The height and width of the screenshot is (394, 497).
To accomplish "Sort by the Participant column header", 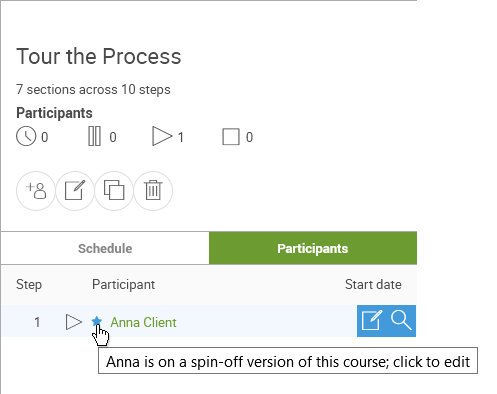I will (x=123, y=285).
